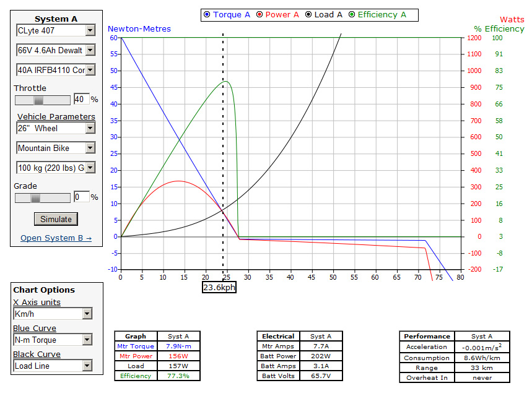Open the 66V 4.6Ah Dewalt battery dropdown
The width and height of the screenshot is (532, 396).
click(x=56, y=50)
